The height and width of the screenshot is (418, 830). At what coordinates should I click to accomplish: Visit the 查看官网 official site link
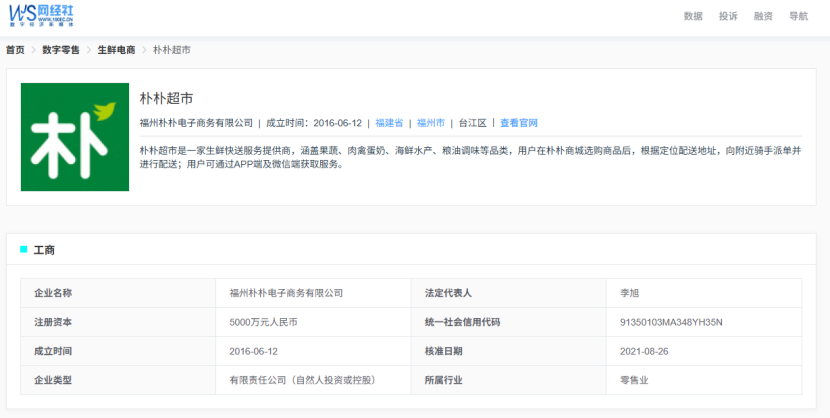tap(519, 123)
